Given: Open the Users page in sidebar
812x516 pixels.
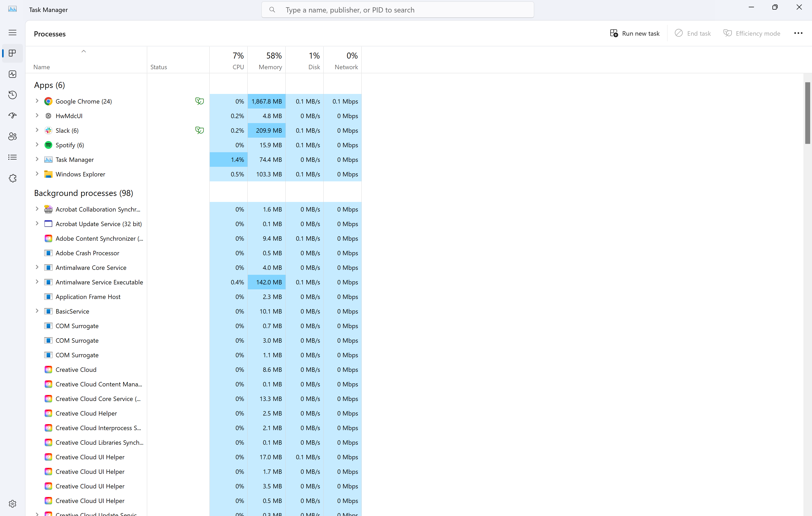Looking at the screenshot, I should click(x=12, y=136).
